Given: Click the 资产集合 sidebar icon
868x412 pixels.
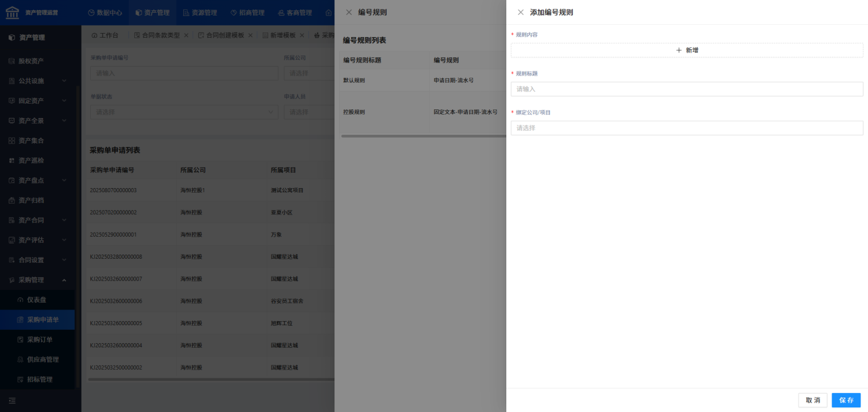Looking at the screenshot, I should [x=12, y=141].
